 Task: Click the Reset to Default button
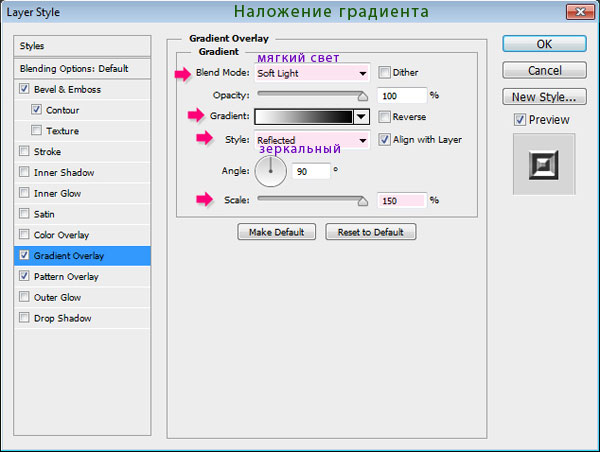(371, 232)
